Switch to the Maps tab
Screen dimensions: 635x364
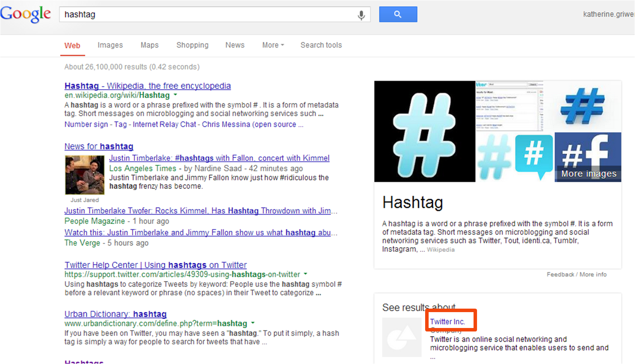(x=149, y=45)
